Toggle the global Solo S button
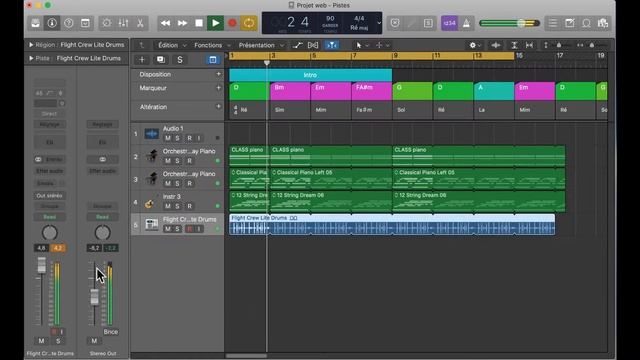640x360 pixels. (180, 60)
